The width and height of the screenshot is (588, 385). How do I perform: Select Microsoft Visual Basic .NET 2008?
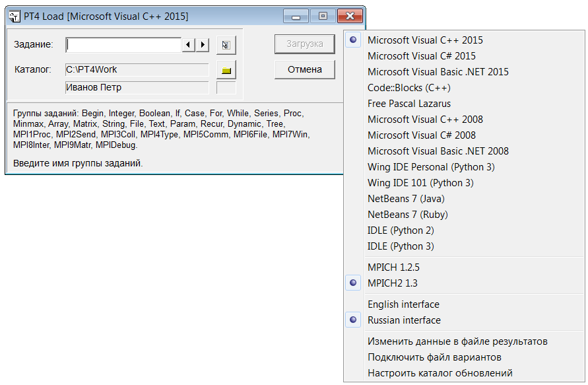pos(464,151)
